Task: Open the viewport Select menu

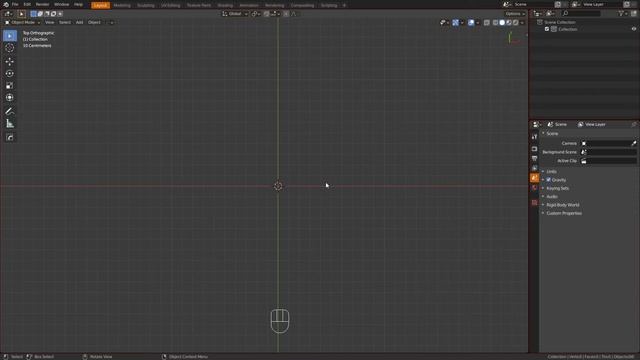Action: click(x=65, y=22)
